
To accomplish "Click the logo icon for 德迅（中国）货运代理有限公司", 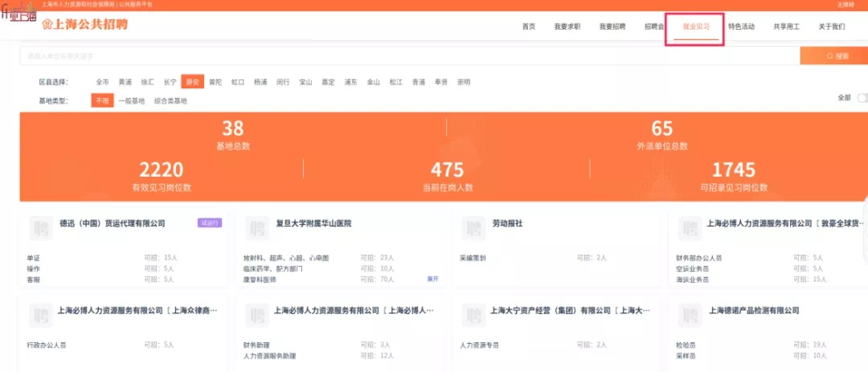I will [40, 228].
